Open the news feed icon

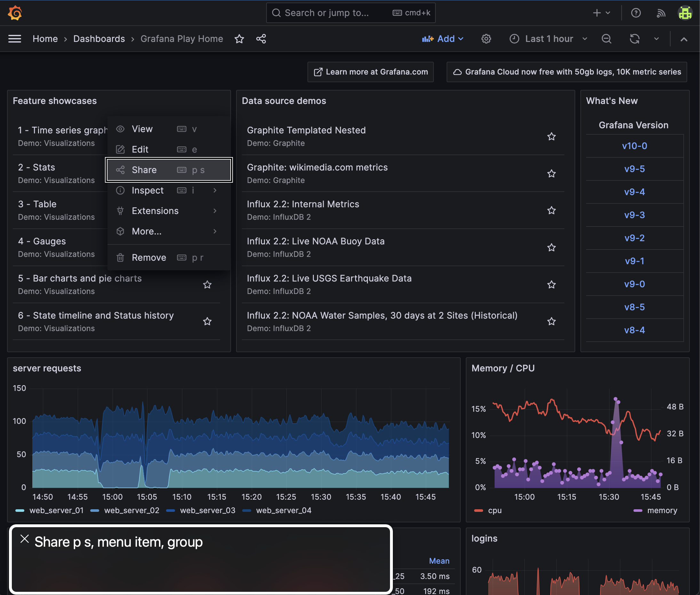coord(661,13)
